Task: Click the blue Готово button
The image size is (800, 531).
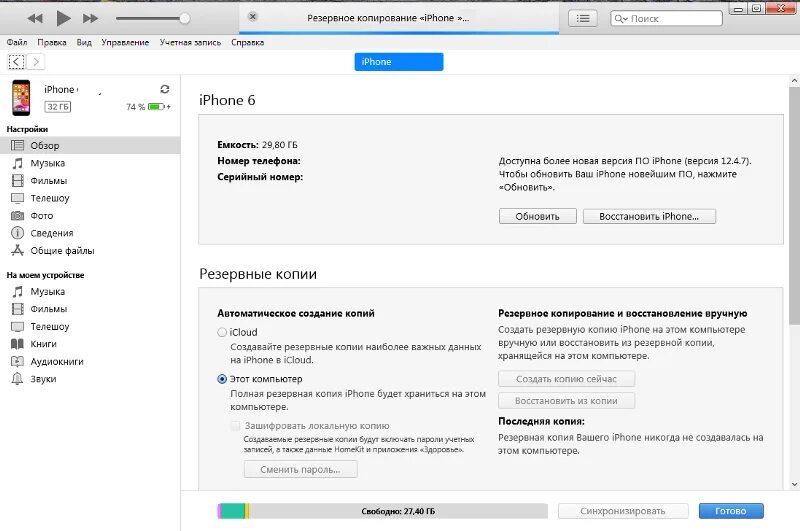Action: [x=731, y=511]
